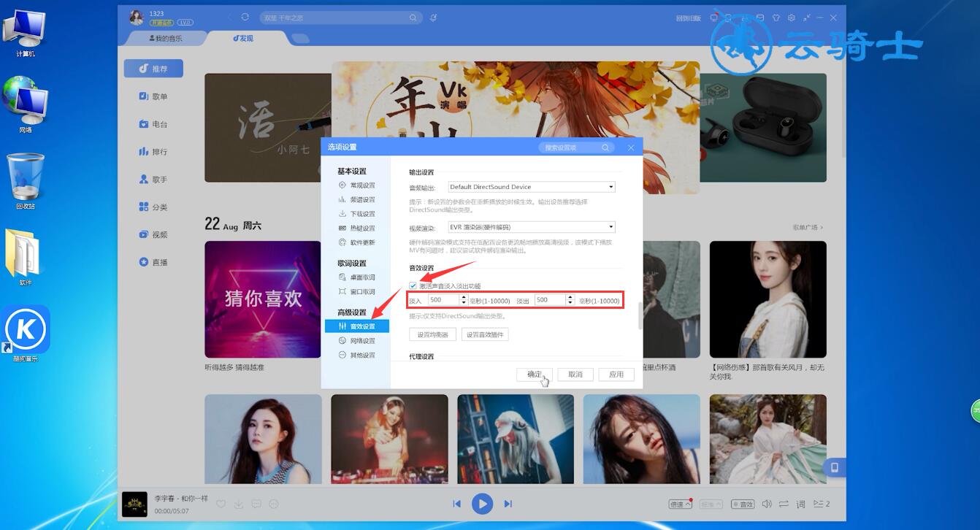Open 频谱设置 in the settings sidebar
The height and width of the screenshot is (530, 980).
(357, 199)
